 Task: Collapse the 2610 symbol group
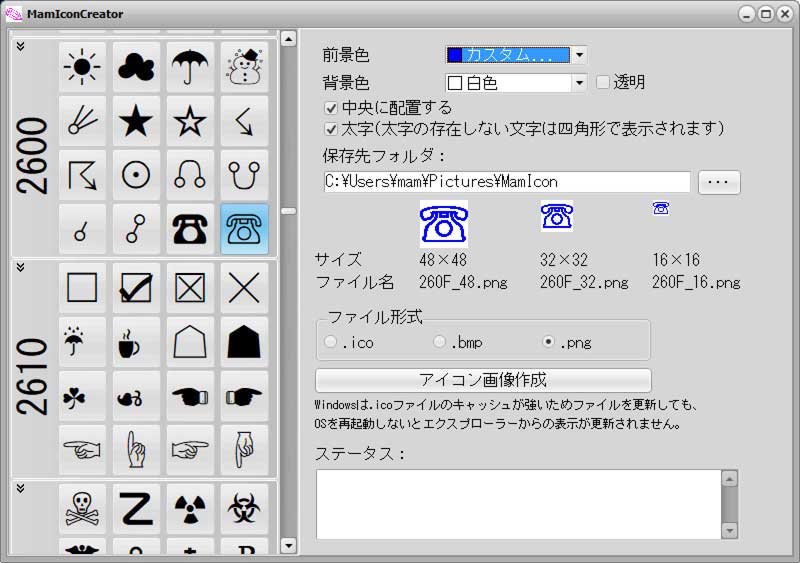tap(20, 267)
